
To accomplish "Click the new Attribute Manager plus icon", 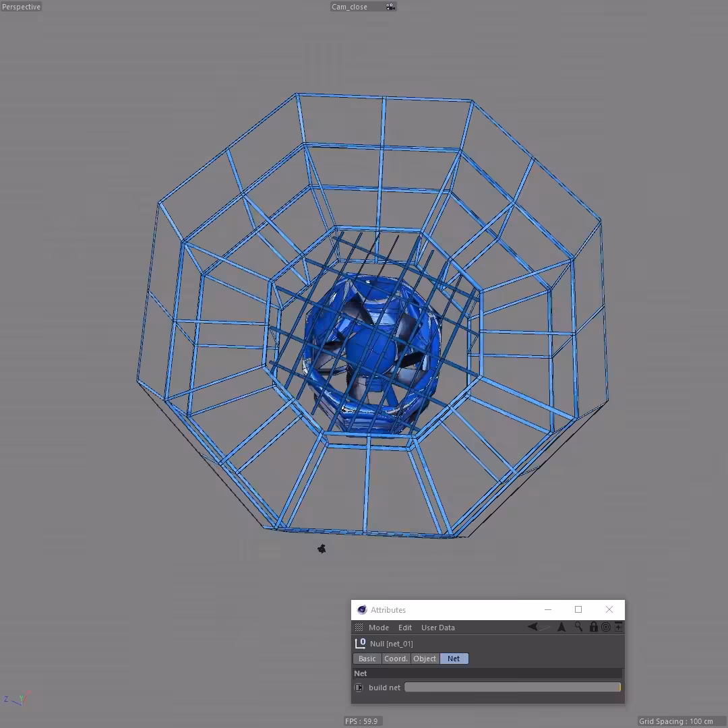I will (x=618, y=627).
